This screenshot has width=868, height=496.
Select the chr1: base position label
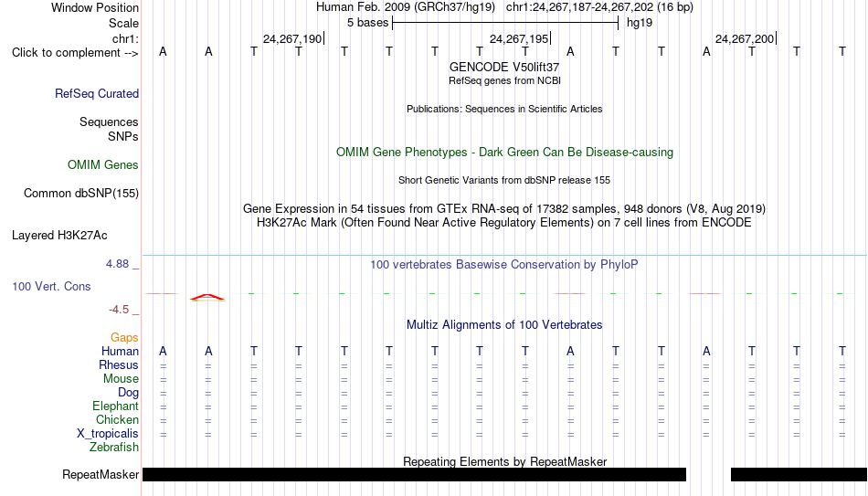[125, 38]
